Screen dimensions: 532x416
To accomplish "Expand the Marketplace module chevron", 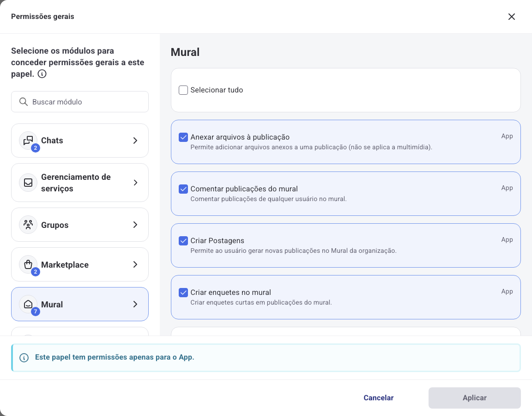I will [x=135, y=264].
